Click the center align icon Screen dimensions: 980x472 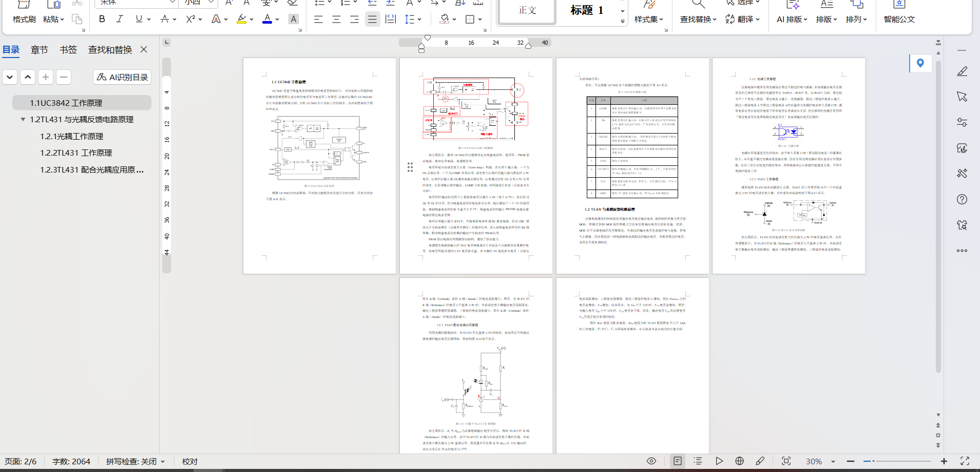[x=336, y=20]
